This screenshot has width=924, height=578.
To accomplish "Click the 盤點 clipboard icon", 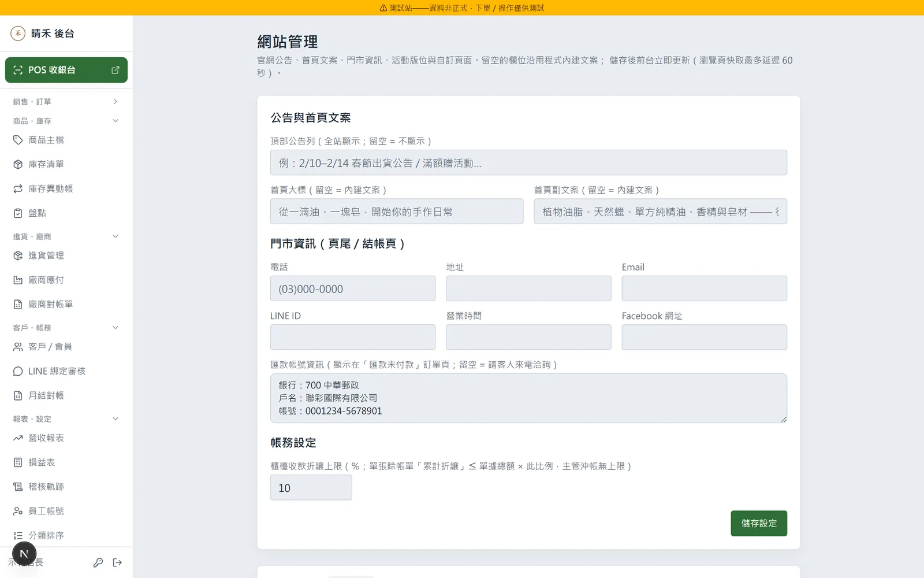I will point(18,213).
